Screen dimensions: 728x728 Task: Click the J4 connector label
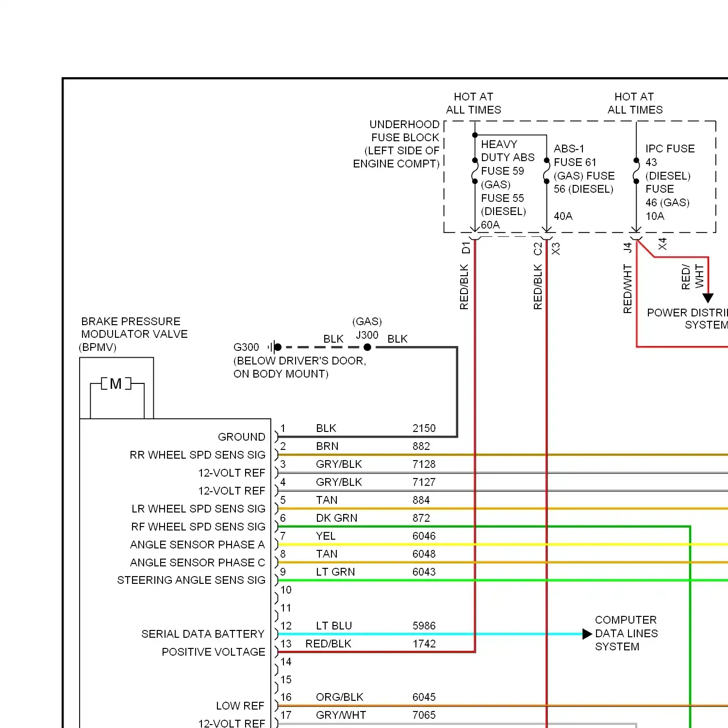pyautogui.click(x=628, y=248)
